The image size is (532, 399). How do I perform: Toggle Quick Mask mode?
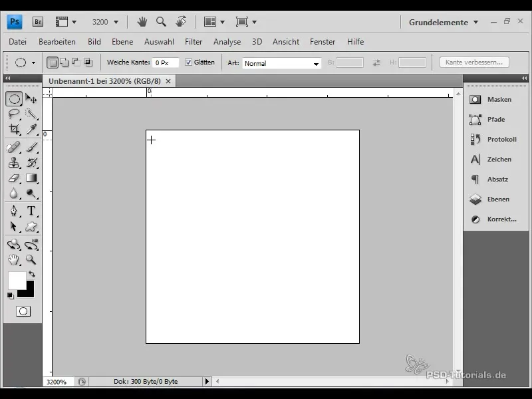pyautogui.click(x=23, y=311)
